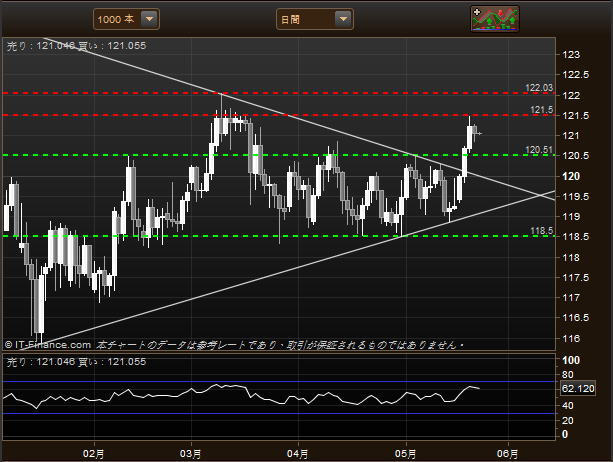Click the 120.51 green line label

click(539, 150)
